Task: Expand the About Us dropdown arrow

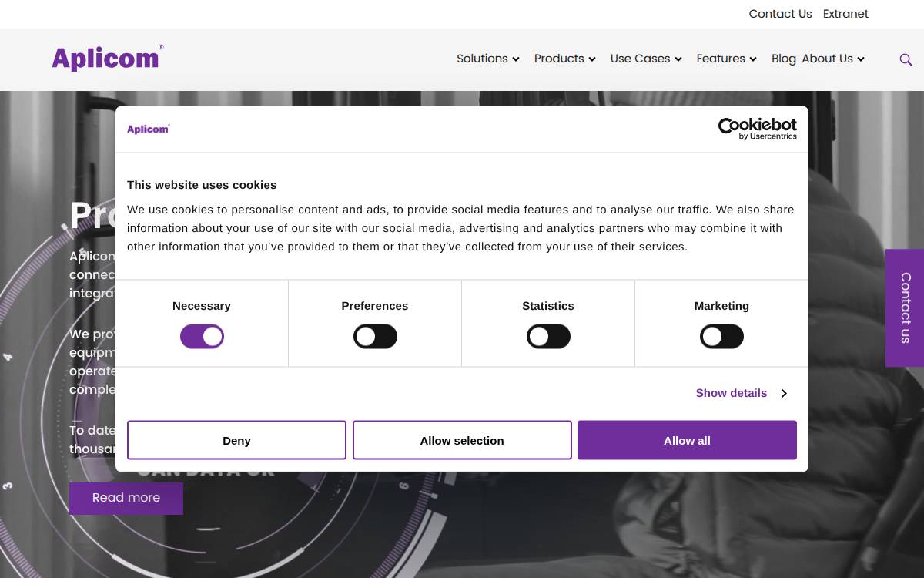Action: coord(861,59)
